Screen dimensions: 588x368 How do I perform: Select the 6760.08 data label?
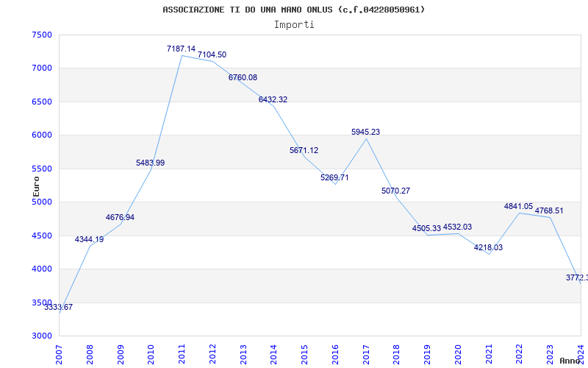click(243, 78)
